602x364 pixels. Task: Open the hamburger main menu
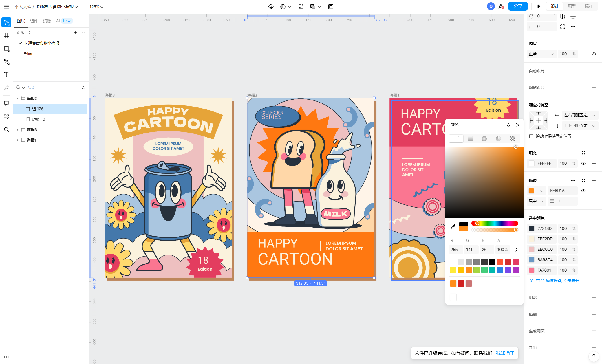click(x=6, y=6)
